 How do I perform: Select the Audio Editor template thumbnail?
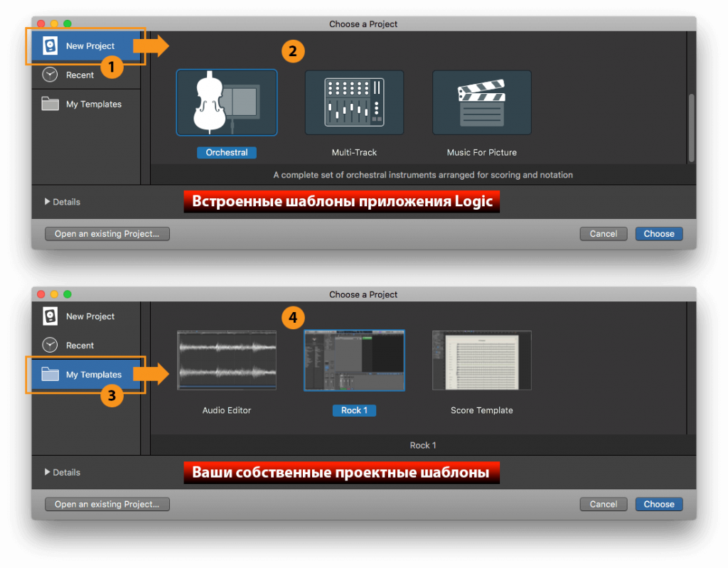tap(227, 360)
